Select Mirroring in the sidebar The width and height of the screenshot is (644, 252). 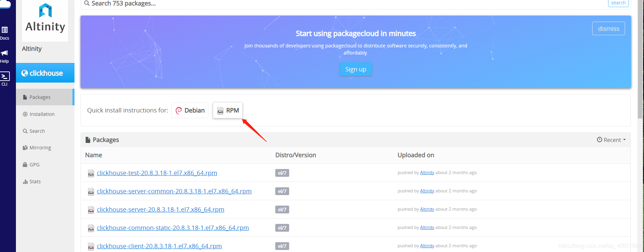[x=45, y=148]
